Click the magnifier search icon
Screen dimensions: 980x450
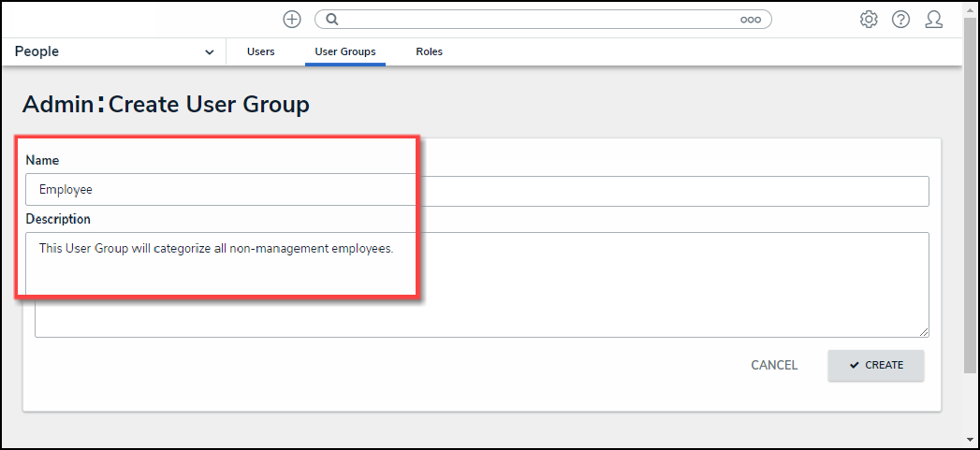(332, 20)
